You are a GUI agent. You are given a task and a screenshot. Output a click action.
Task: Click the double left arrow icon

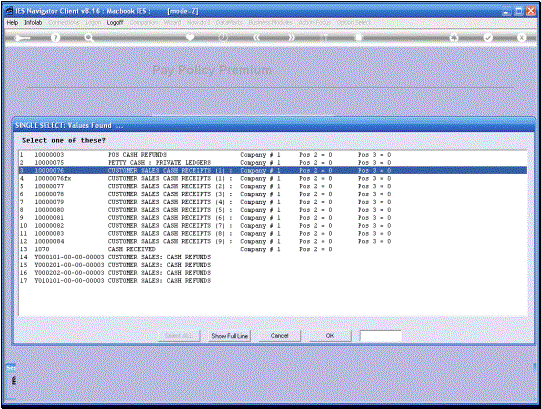(257, 38)
